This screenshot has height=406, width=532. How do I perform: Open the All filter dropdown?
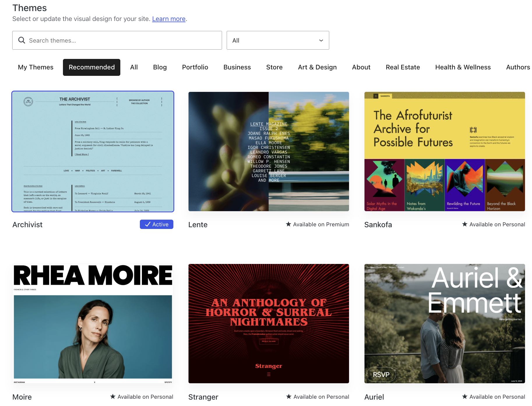point(278,40)
